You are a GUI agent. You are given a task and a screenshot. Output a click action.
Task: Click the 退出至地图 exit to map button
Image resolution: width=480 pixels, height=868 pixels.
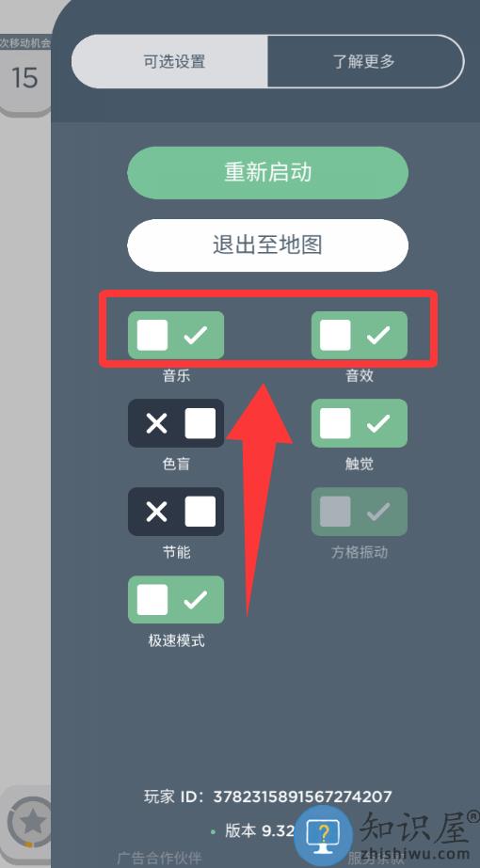coord(267,245)
